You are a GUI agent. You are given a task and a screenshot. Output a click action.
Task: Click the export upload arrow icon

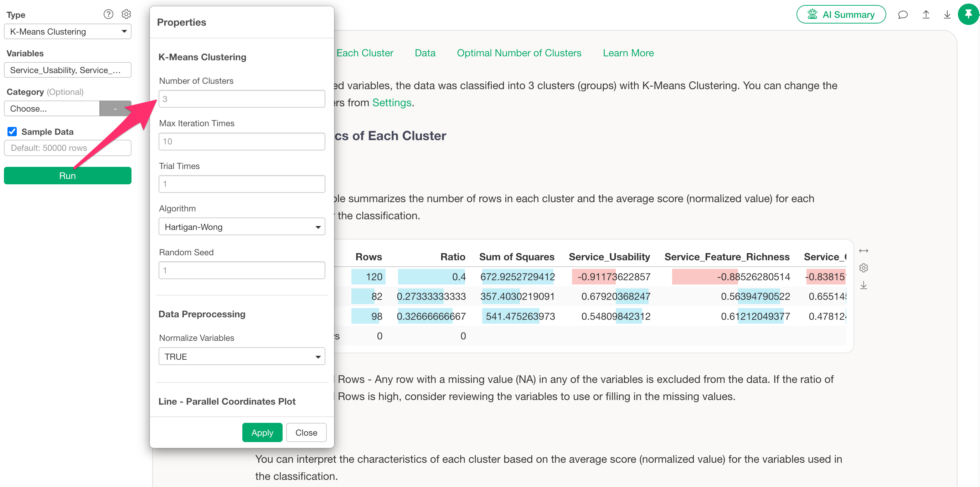[925, 15]
